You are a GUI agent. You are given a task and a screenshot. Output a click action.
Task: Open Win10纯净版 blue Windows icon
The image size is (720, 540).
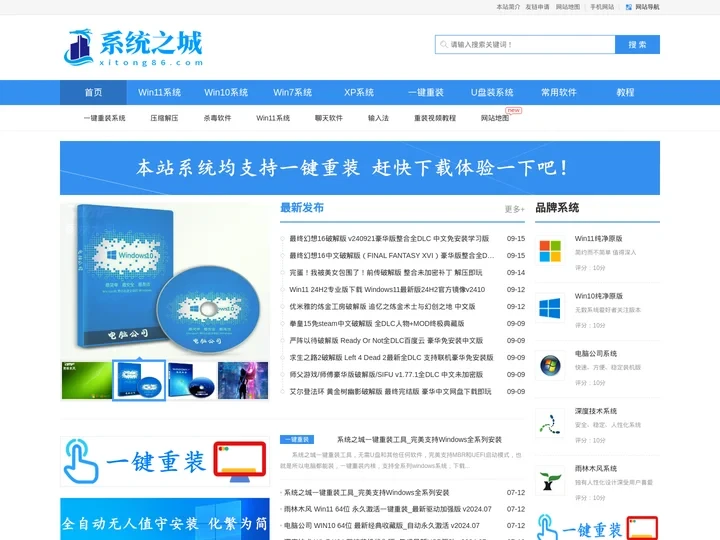click(x=550, y=308)
